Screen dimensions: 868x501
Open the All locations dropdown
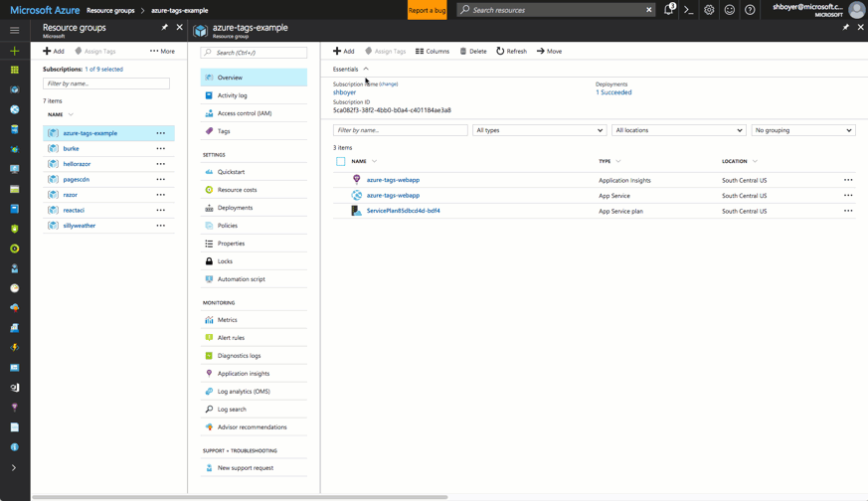click(x=679, y=130)
